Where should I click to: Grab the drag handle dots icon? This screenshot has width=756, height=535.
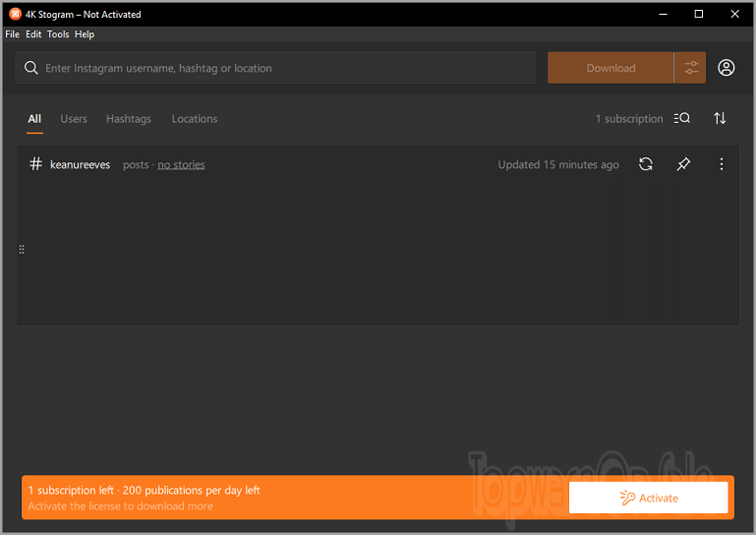22,249
